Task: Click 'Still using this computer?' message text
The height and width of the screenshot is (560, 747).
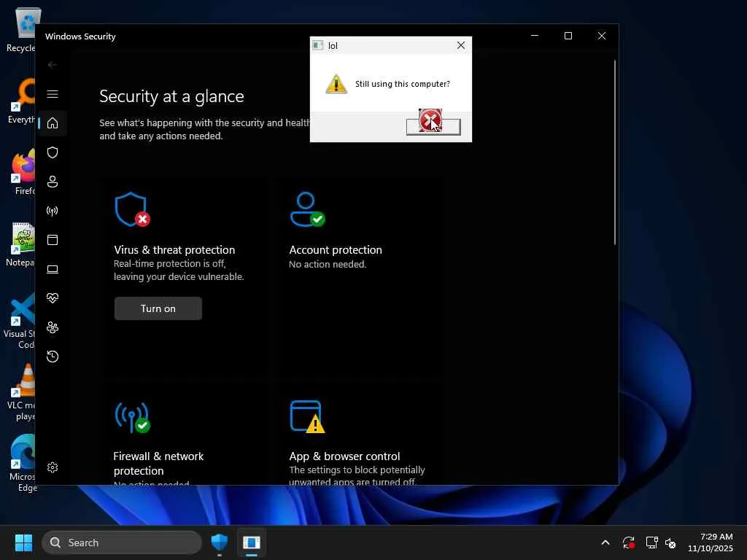Action: click(403, 84)
